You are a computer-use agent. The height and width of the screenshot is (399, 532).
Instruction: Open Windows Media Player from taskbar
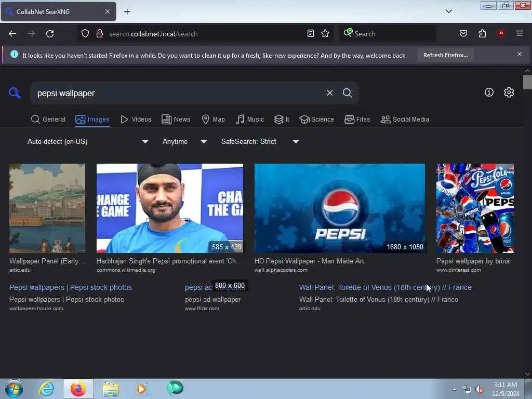tap(142, 389)
